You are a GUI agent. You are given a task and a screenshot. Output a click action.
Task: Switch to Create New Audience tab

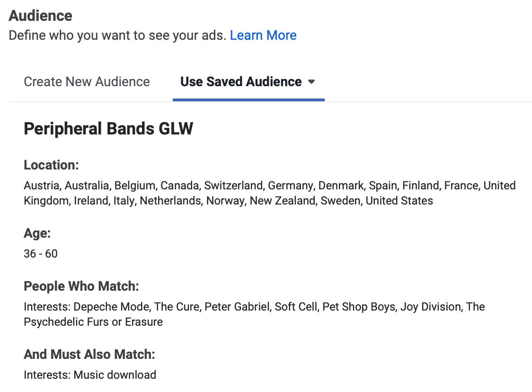pos(87,82)
